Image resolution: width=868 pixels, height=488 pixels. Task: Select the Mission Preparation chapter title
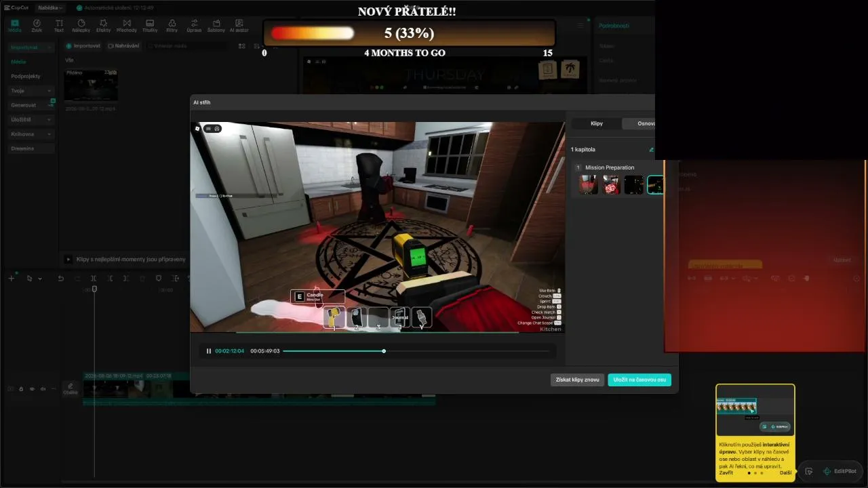coord(610,167)
